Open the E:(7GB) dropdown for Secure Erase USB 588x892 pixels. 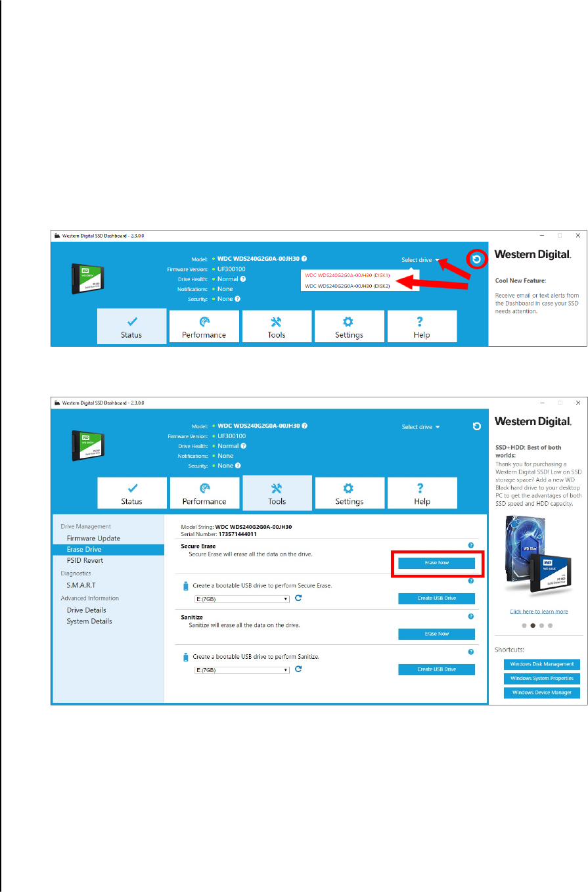(242, 599)
